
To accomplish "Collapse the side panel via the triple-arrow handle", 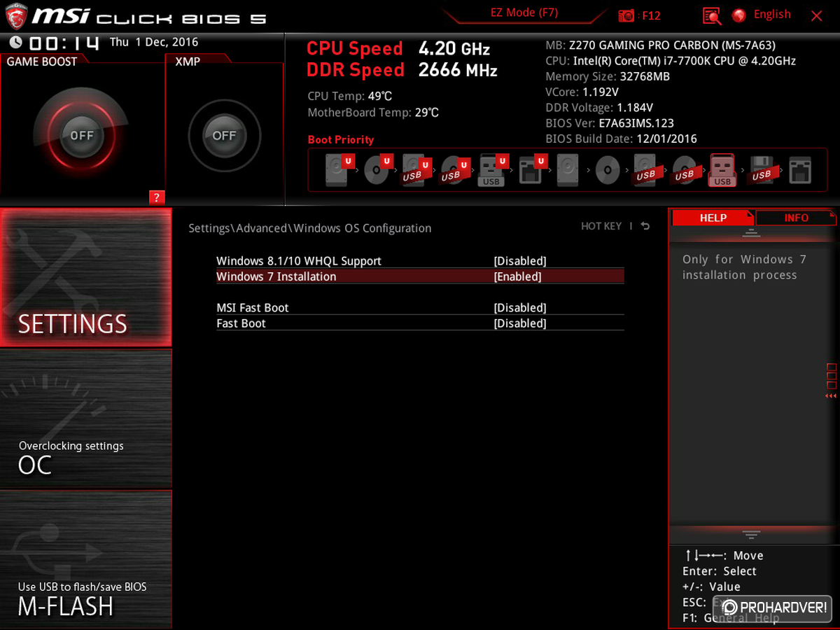I will point(831,396).
